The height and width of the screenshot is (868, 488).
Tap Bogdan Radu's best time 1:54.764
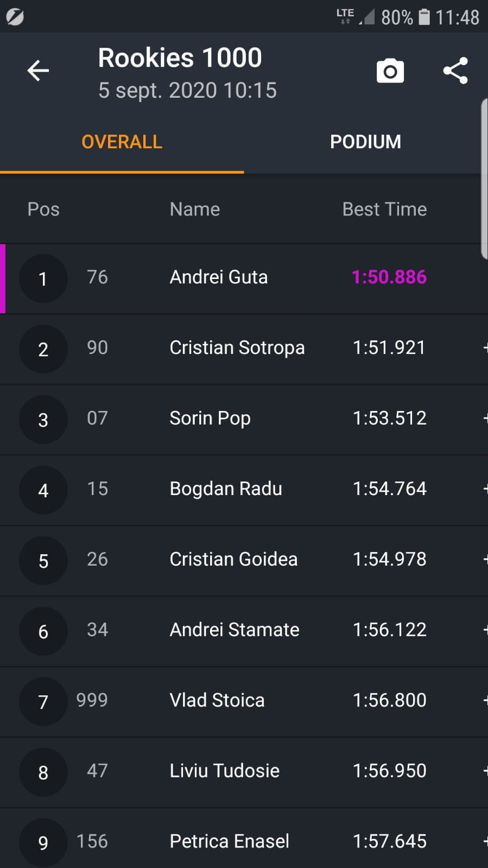coord(389,489)
